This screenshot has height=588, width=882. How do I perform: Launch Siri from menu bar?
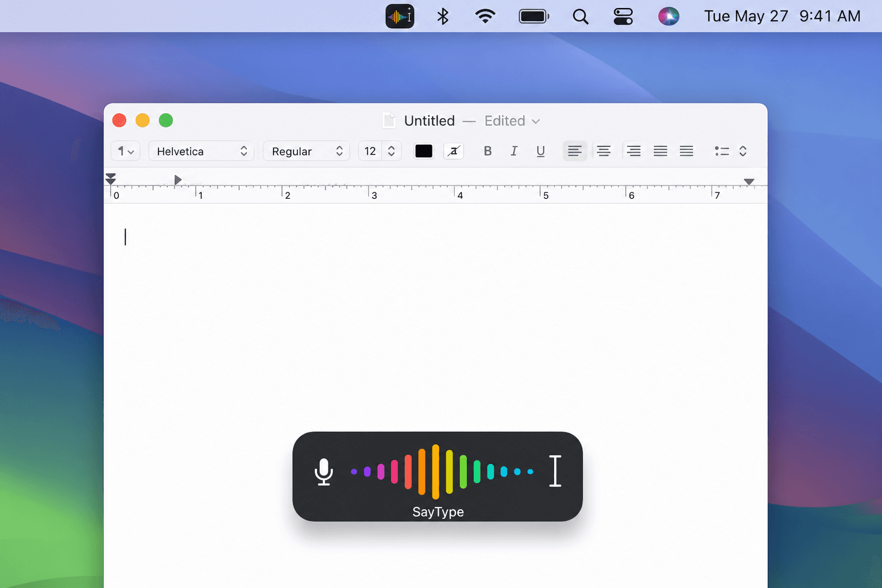(x=668, y=16)
